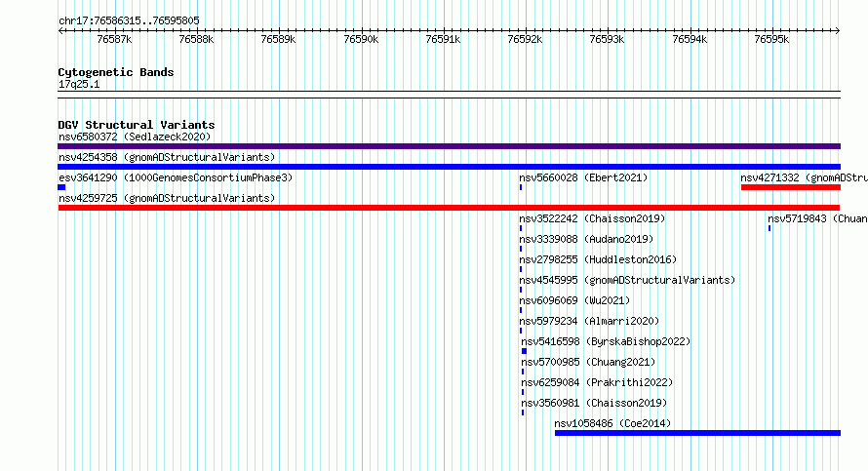Open nsv3339088 (Audano2019) variant label
The image size is (868, 471).
coord(586,239)
